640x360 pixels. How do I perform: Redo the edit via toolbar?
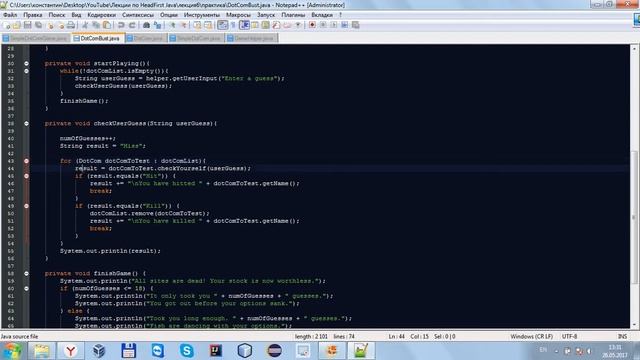(x=132, y=25)
